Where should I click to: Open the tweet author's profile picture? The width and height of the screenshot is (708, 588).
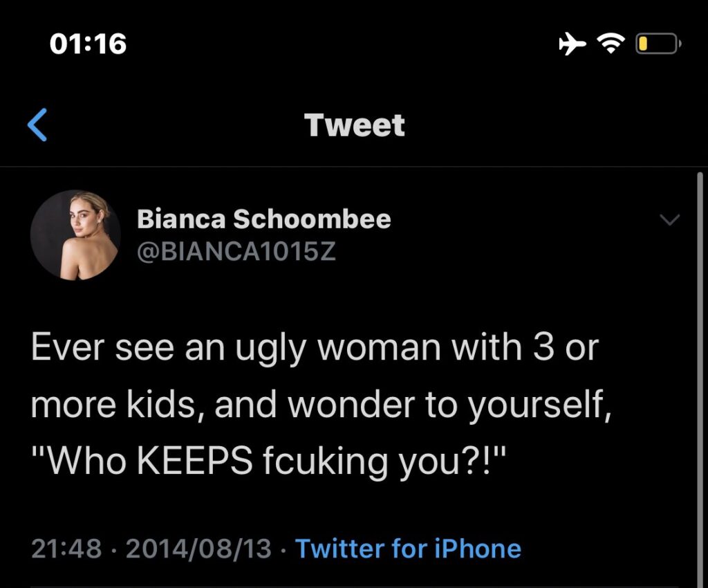[76, 235]
